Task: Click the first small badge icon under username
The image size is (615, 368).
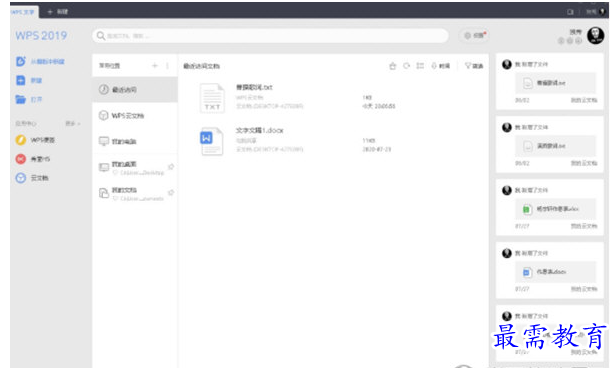Action: pos(561,41)
